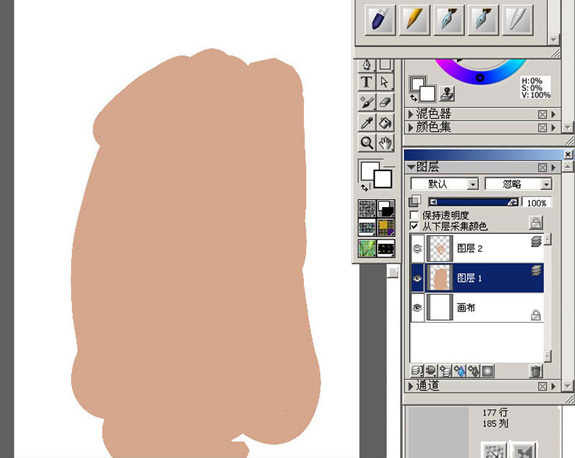Pick the Eyedropper (dropper) tool
Viewport: 575px width, 458px height.
[367, 122]
